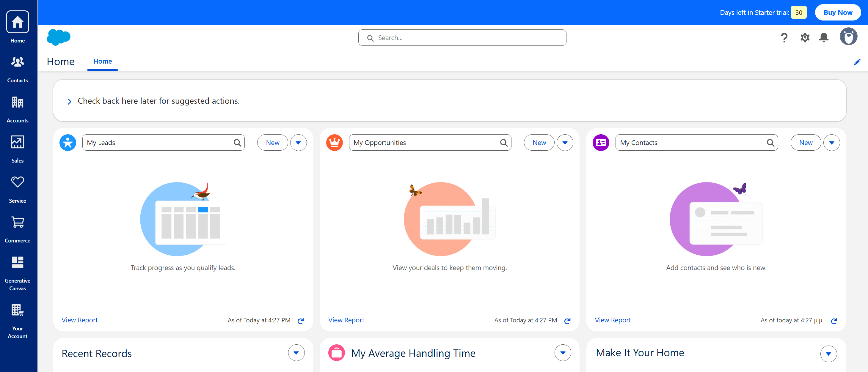Open the Notifications bell
Viewport: 868px width, 372px height.
(824, 37)
